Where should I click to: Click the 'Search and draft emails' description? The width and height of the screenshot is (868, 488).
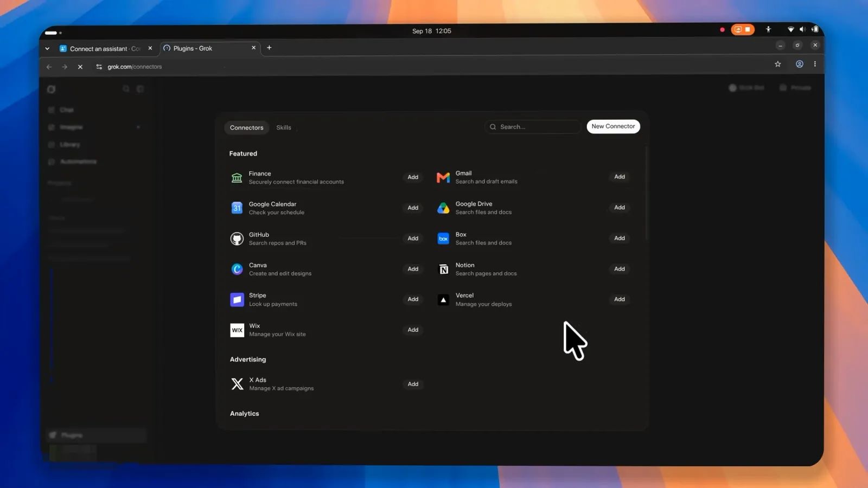point(486,182)
